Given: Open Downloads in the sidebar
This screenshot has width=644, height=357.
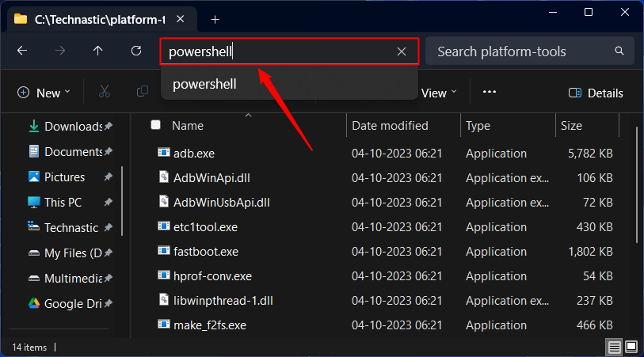Looking at the screenshot, I should tap(73, 127).
